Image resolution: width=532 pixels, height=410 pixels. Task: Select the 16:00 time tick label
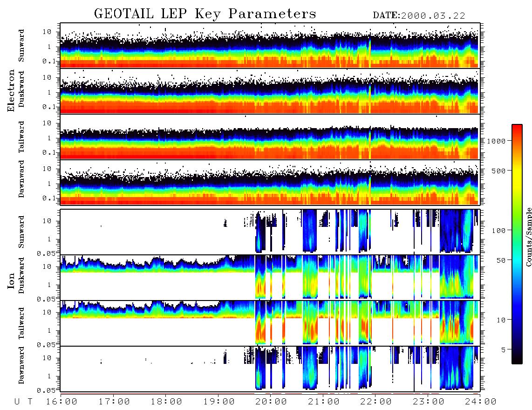[x=61, y=402]
